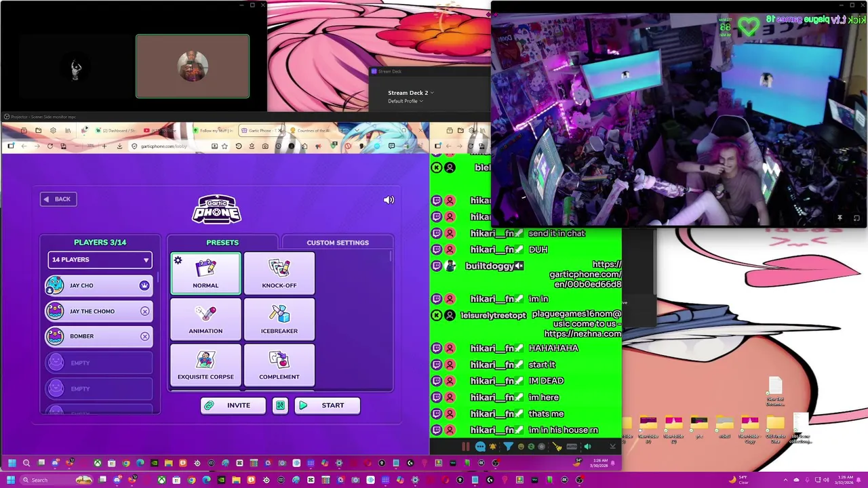
Task: Go back using the Gartic Phone BACK button
Action: pos(58,199)
